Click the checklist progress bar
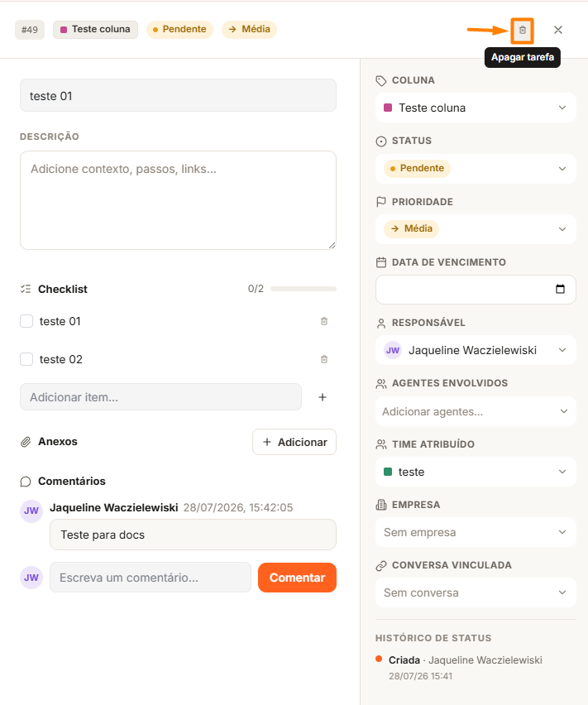The height and width of the screenshot is (705, 588). 304,289
